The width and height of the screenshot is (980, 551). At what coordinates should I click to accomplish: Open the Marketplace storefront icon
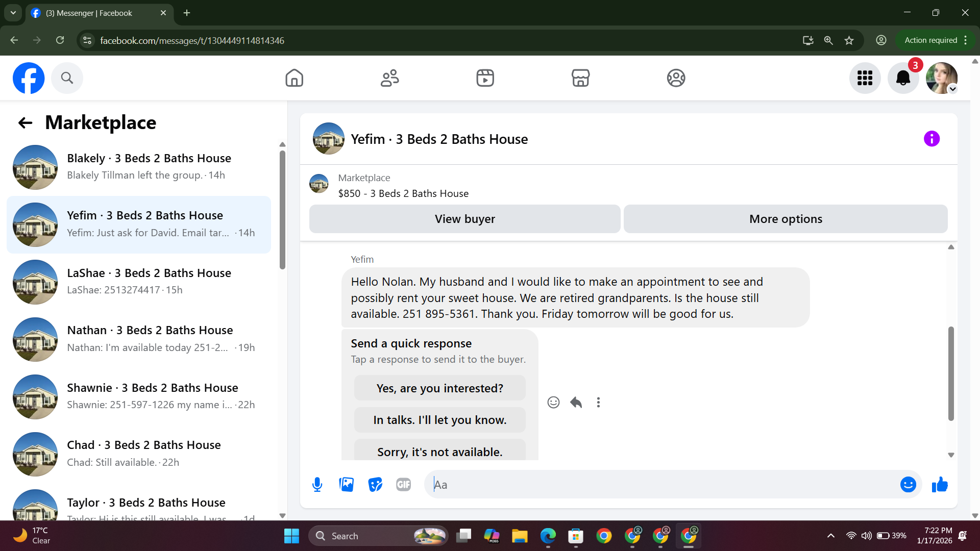[x=580, y=78]
